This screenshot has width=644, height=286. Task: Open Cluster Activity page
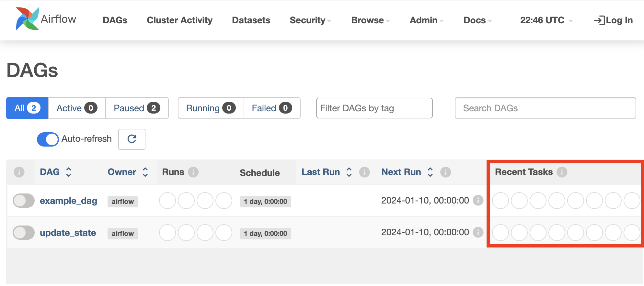[x=180, y=20]
